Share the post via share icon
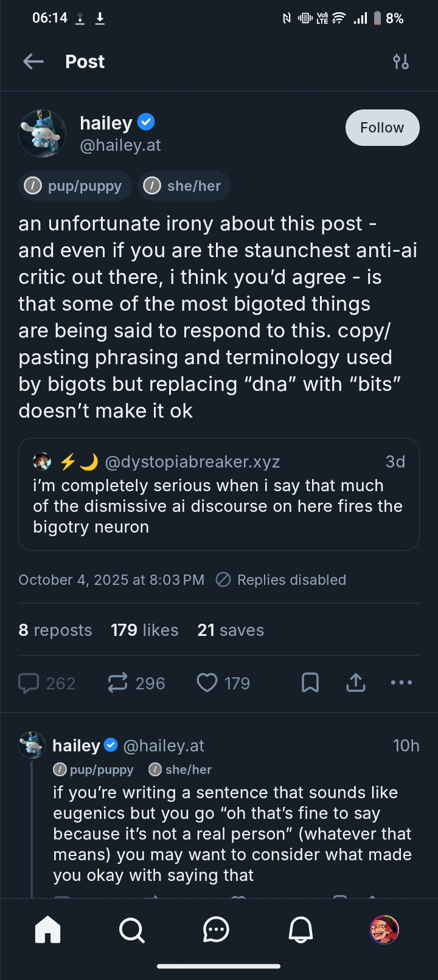 356,683
